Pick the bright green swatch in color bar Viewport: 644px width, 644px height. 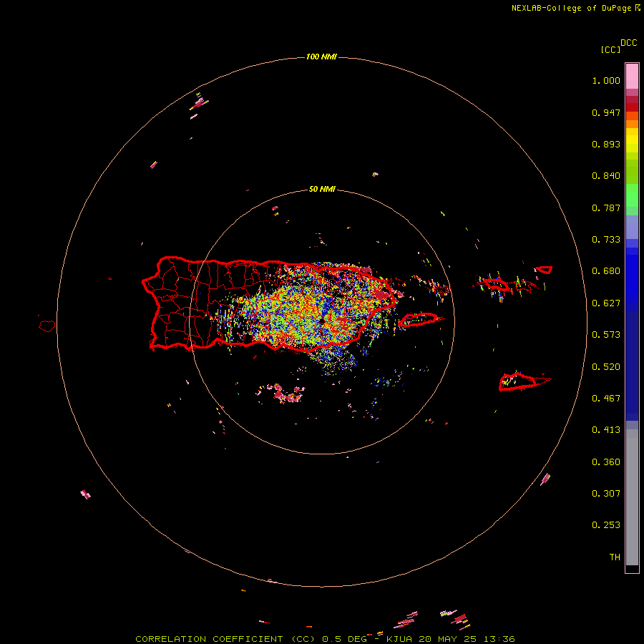click(632, 195)
